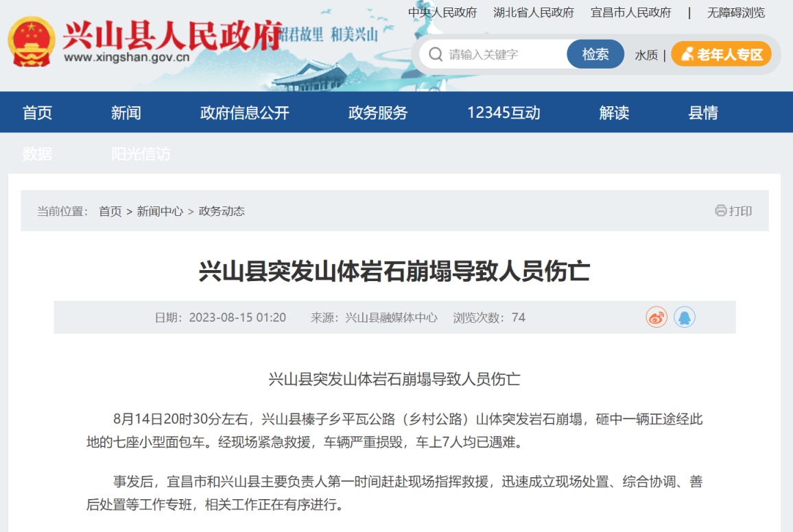Click the national emblem logo
Image resolution: width=793 pixels, height=532 pixels.
pyautogui.click(x=32, y=43)
